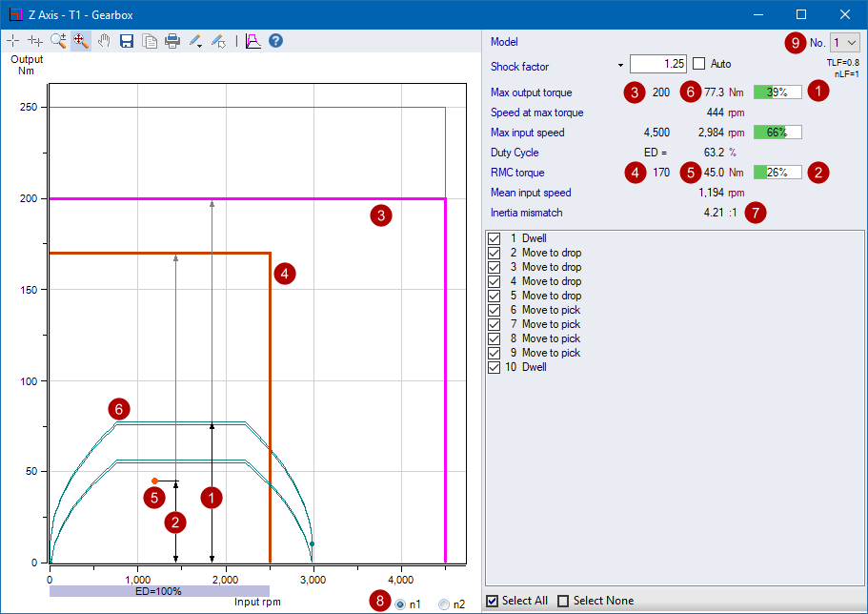Open the Help using the question mark icon
The image size is (868, 614).
274,40
